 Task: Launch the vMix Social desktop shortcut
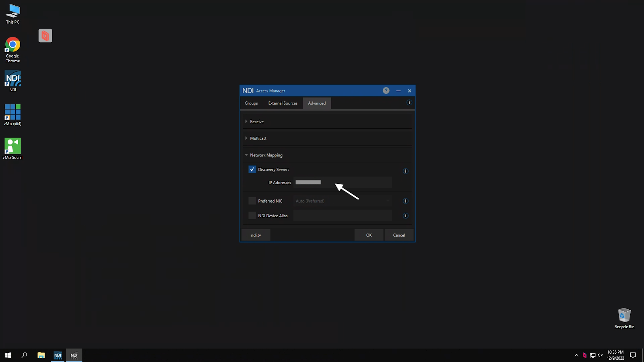pos(13,149)
